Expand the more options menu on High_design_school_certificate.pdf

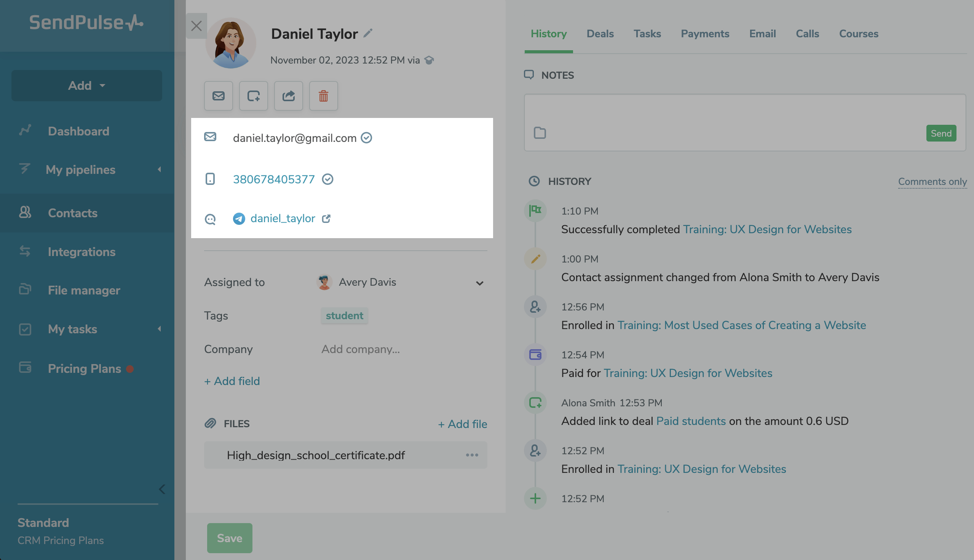coord(472,455)
